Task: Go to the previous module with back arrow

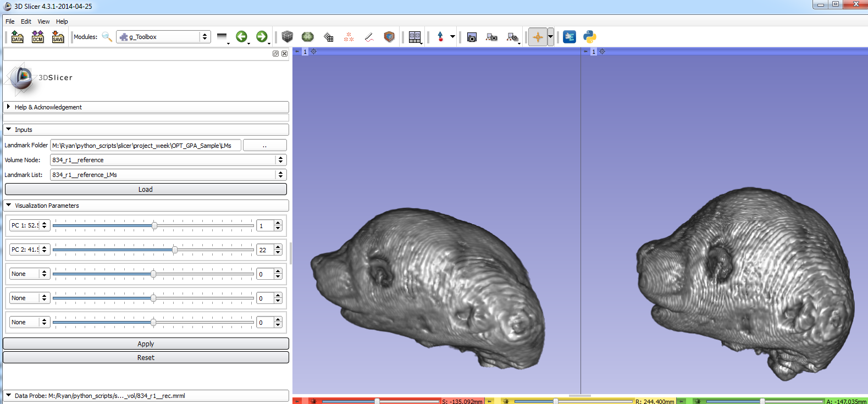Action: 241,37
